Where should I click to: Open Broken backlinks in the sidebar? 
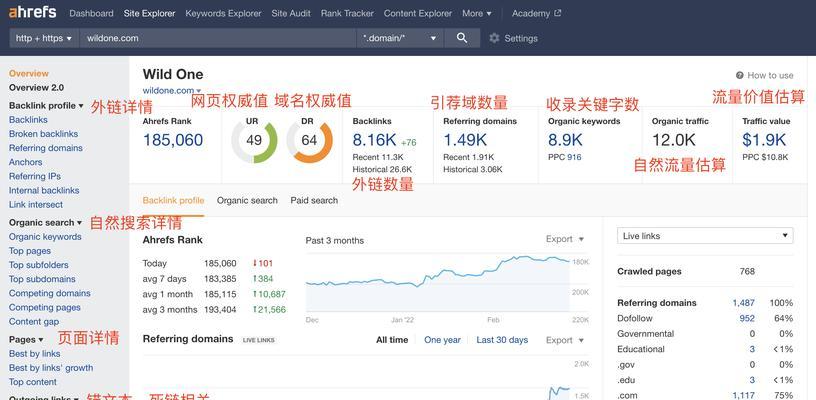[43, 134]
